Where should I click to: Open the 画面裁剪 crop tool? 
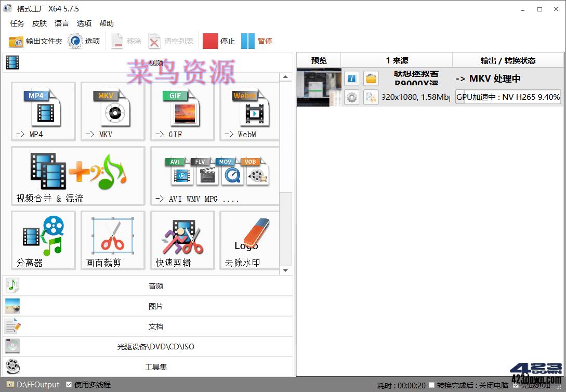tap(112, 239)
